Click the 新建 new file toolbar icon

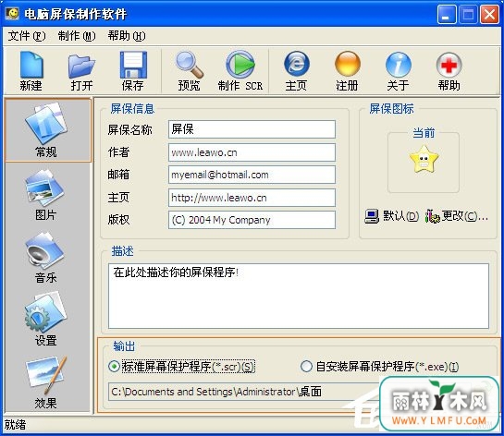tap(31, 71)
